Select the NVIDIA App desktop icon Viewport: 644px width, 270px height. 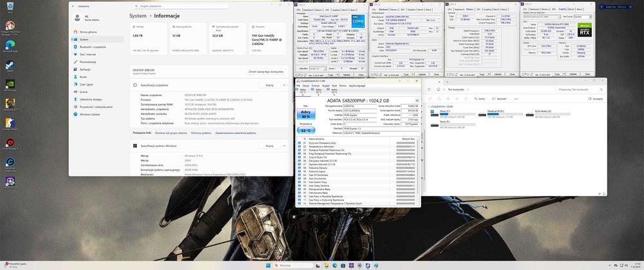(x=10, y=86)
